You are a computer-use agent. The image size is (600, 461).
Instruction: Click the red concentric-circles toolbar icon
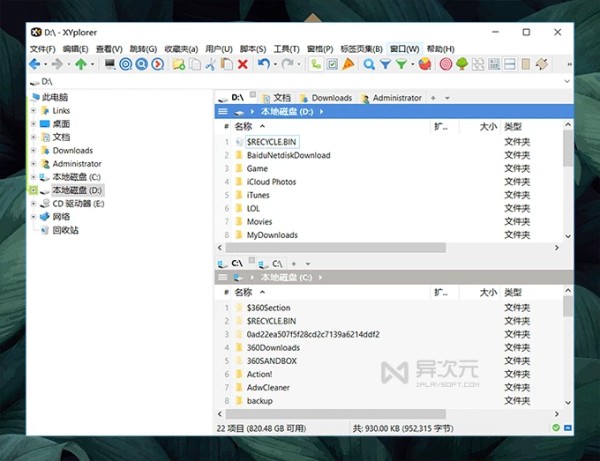[x=446, y=64]
